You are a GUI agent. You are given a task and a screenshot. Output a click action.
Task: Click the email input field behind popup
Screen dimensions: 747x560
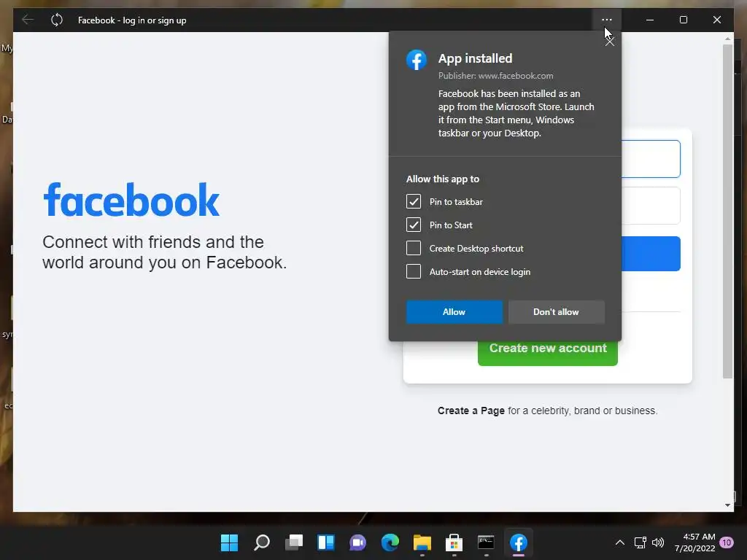pyautogui.click(x=651, y=158)
